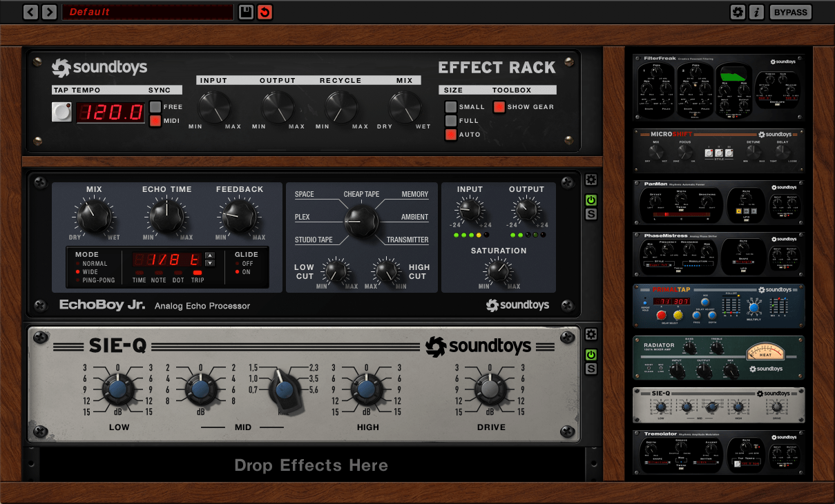Select AUTO rack size
This screenshot has width=835, height=504.
(451, 135)
